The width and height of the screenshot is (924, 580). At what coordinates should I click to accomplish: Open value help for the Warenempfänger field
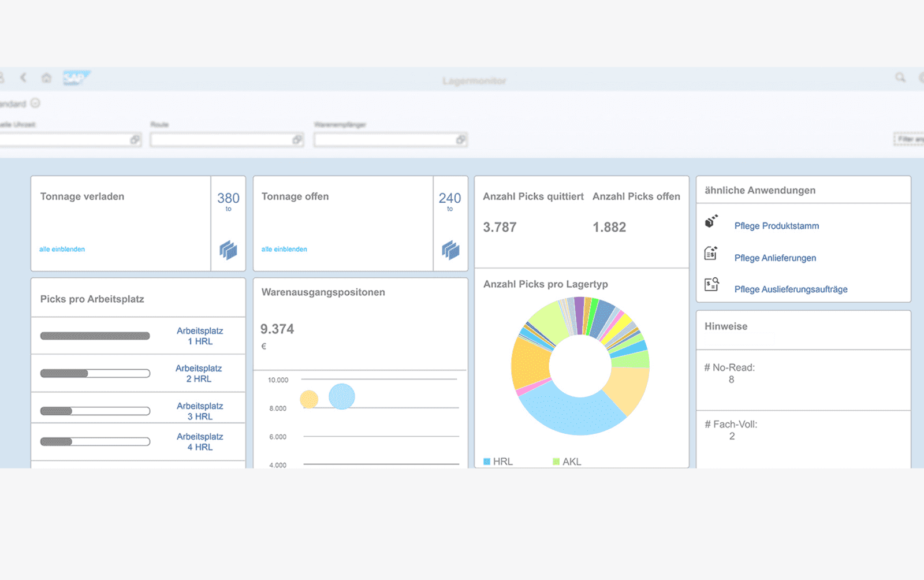pyautogui.click(x=461, y=140)
